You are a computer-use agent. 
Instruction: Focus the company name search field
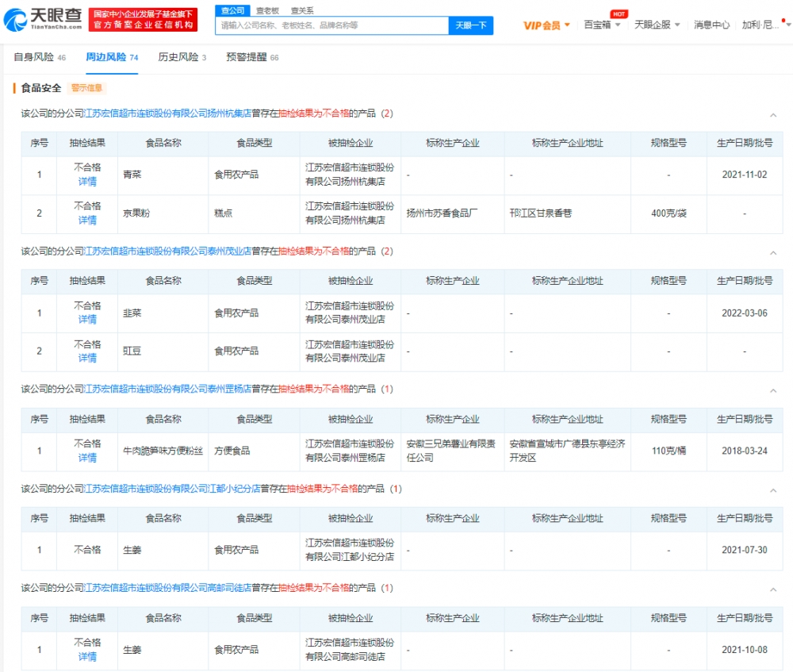coord(331,25)
